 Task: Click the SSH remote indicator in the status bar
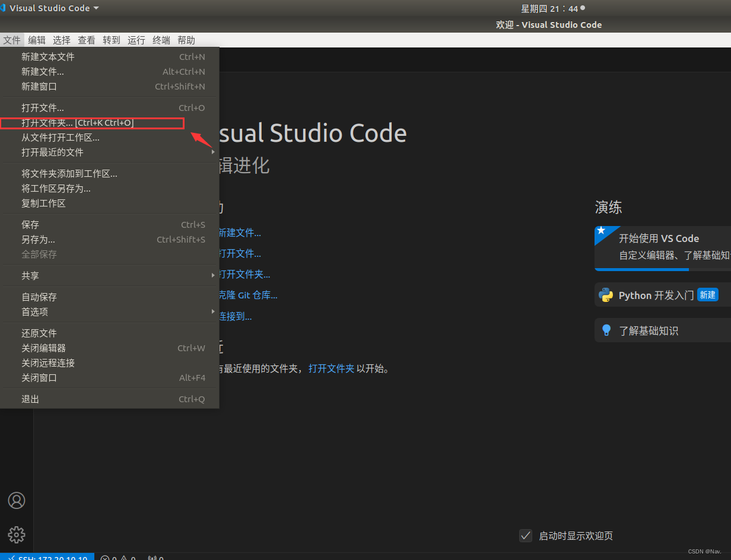point(47,558)
